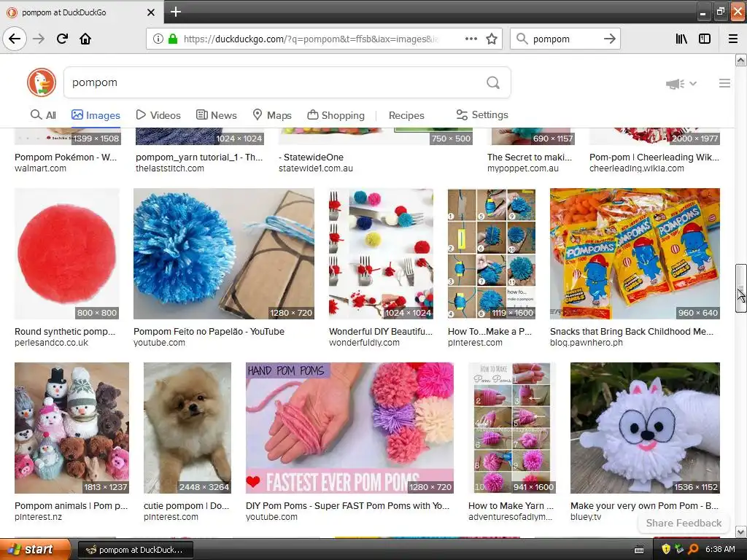Click the Windows start button
747x560 pixels.
coord(35,550)
